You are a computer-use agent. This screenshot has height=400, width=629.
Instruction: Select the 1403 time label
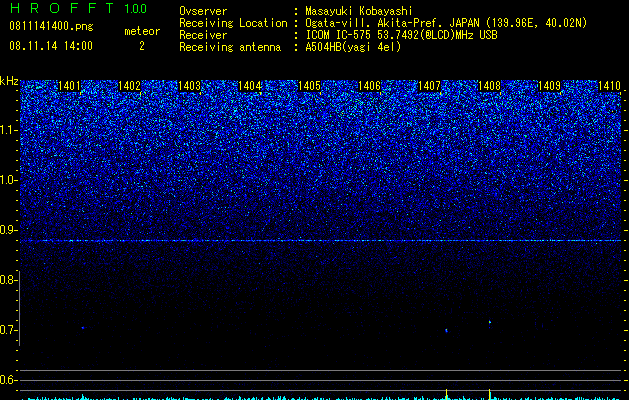coord(189,86)
